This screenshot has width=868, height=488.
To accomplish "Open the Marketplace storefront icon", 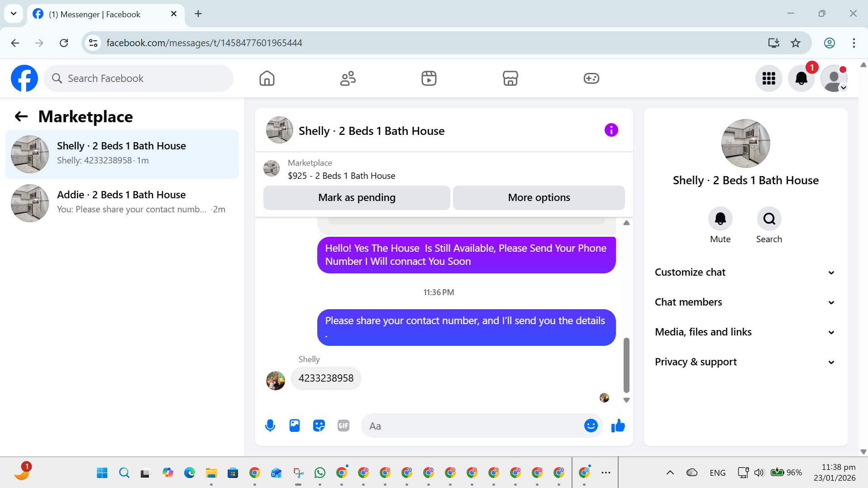I will point(510,78).
